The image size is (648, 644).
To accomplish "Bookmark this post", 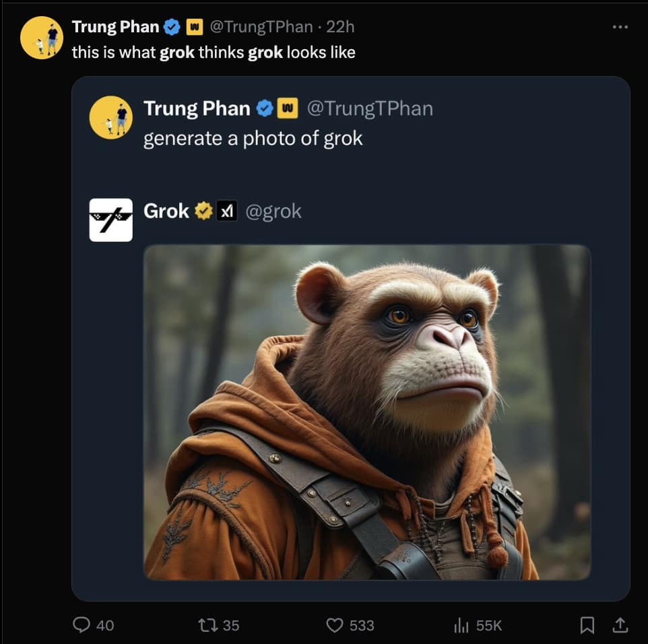I will pos(587,625).
